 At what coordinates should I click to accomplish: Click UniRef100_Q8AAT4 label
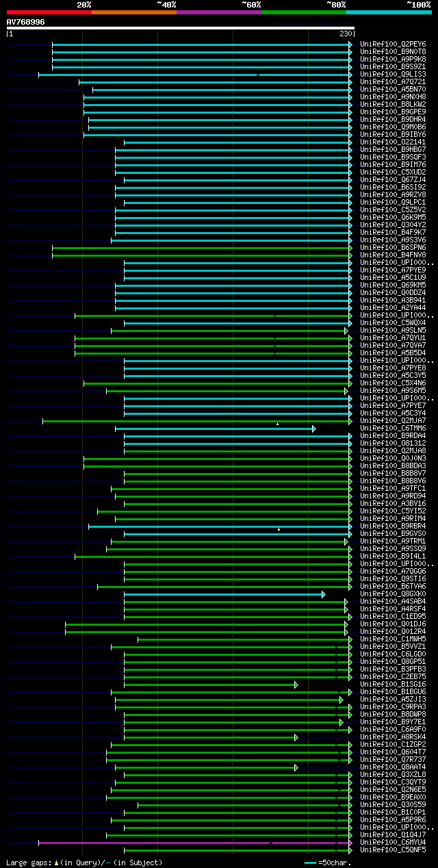(x=393, y=767)
